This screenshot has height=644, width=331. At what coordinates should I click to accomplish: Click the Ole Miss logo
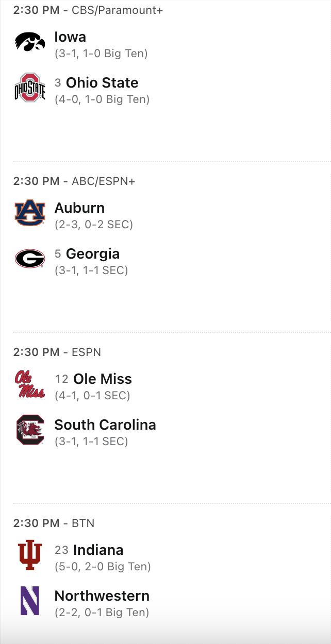(x=30, y=384)
